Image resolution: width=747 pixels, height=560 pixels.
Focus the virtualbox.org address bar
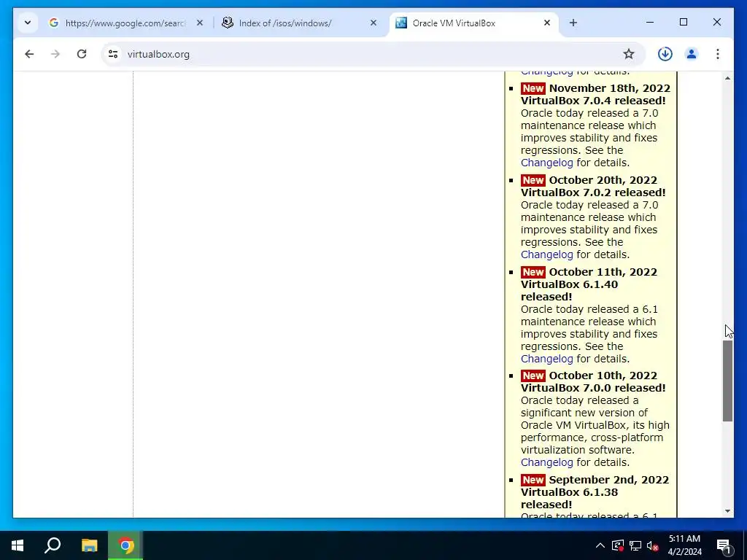[371, 54]
